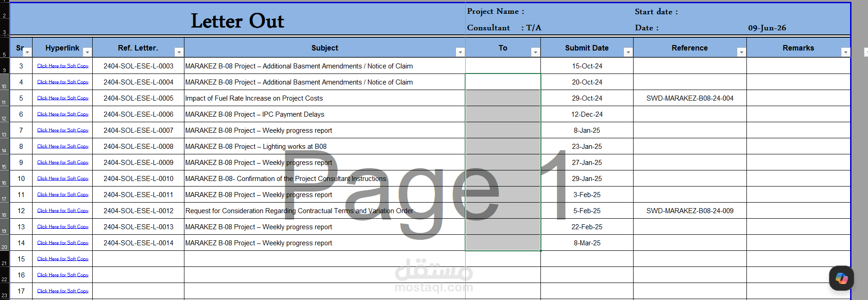The image size is (868, 300).
Task: Select the Consultant Instructions confirmation subject cell
Action: (325, 179)
